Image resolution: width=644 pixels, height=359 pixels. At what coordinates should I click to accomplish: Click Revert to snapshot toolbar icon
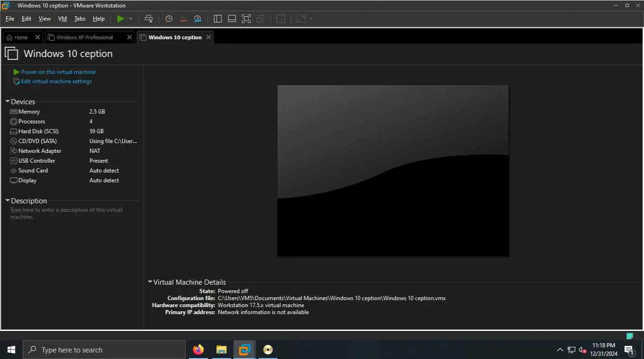click(x=183, y=19)
